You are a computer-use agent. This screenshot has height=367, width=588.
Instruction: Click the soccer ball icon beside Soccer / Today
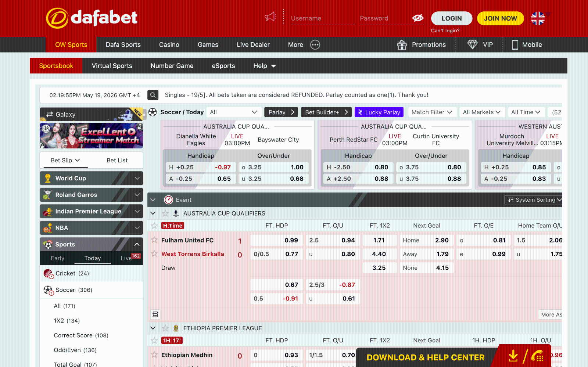[153, 112]
